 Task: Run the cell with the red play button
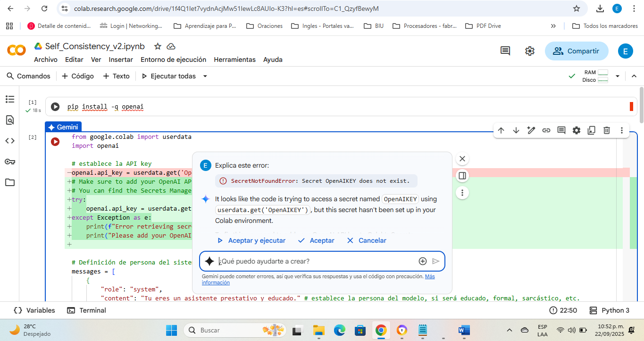tap(55, 141)
